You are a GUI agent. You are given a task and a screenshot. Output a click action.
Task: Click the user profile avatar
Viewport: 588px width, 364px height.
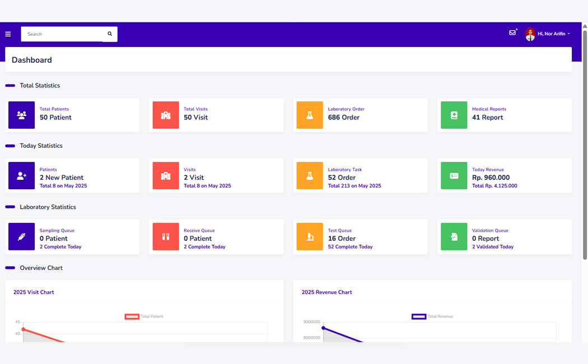click(x=530, y=34)
